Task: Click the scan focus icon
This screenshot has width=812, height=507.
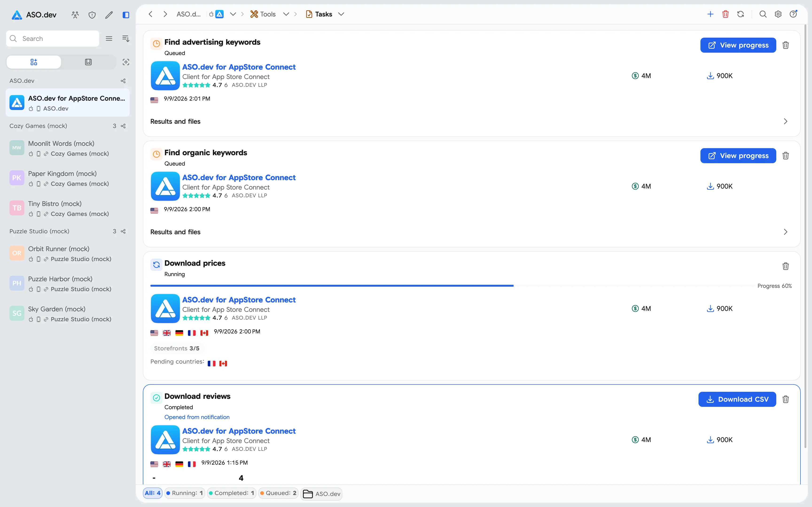Action: (126, 62)
